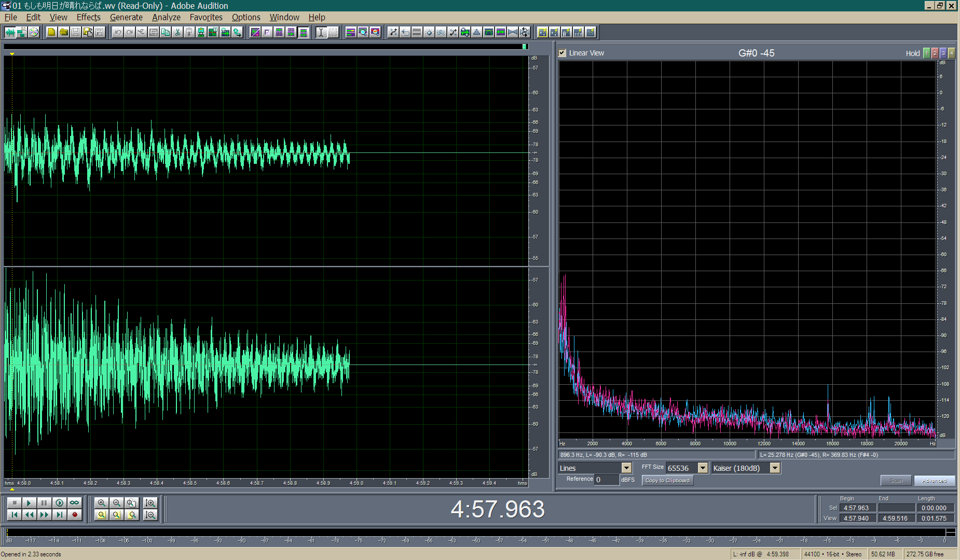Open the Options menu

click(246, 17)
